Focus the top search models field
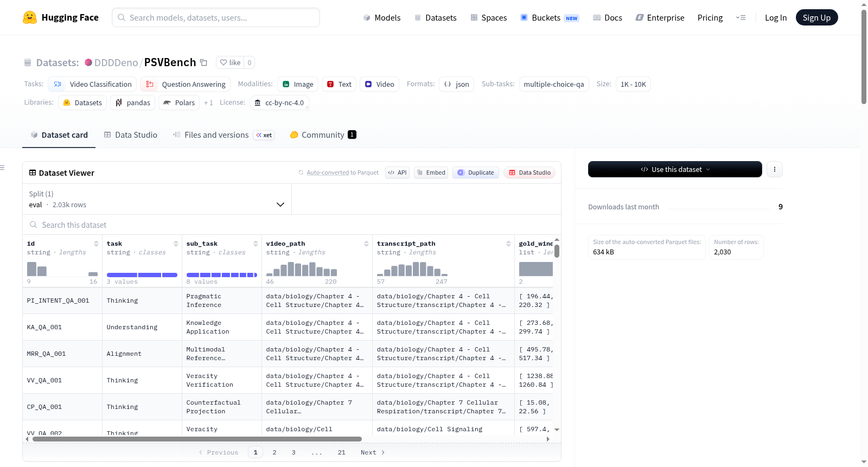 216,17
